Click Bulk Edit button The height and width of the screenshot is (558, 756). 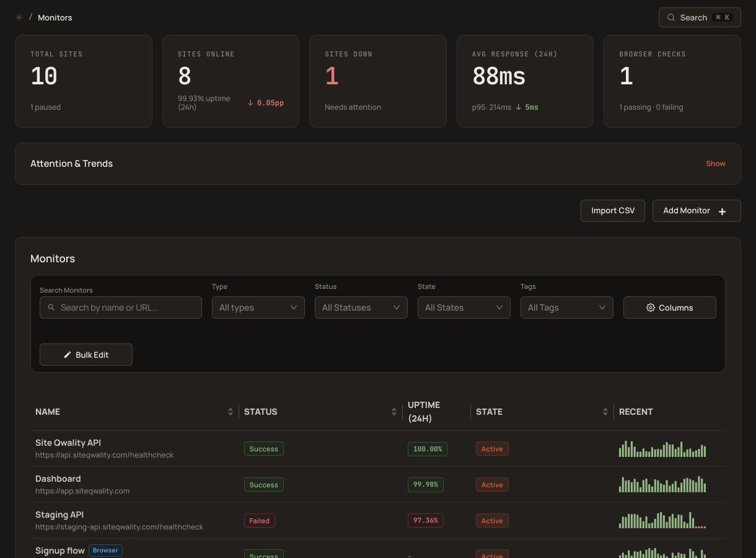(86, 355)
